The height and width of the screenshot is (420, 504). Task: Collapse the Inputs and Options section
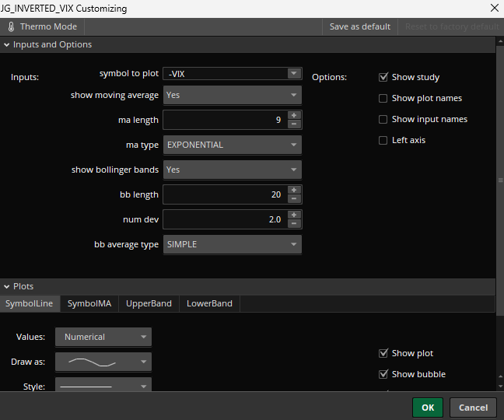coord(7,45)
